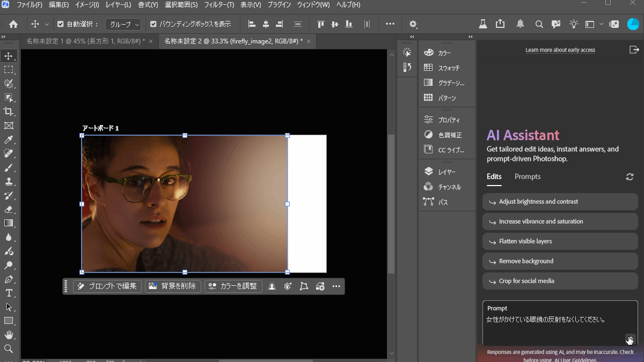The height and width of the screenshot is (362, 644).
Task: Choose Flatten visible layers suggestion
Action: [560, 241]
